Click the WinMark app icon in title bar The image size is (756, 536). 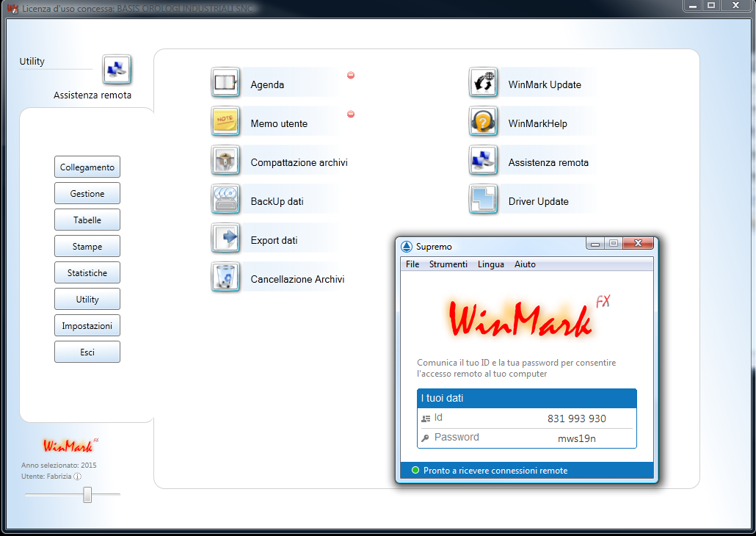coord(12,8)
